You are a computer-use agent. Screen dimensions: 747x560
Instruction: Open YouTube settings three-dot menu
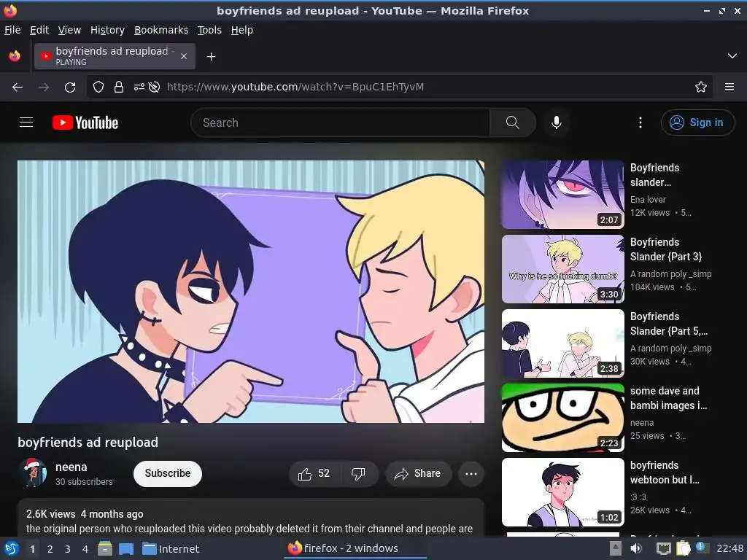click(640, 122)
